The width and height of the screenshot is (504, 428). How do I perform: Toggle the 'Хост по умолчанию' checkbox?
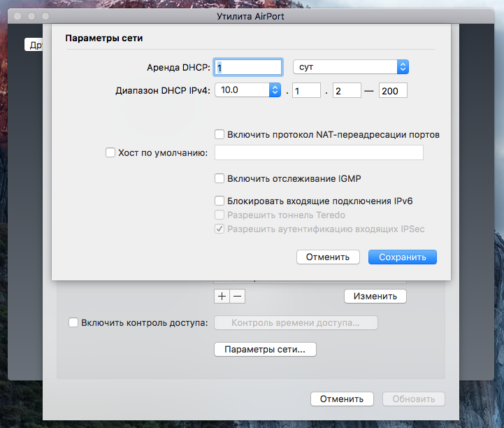[x=110, y=152]
